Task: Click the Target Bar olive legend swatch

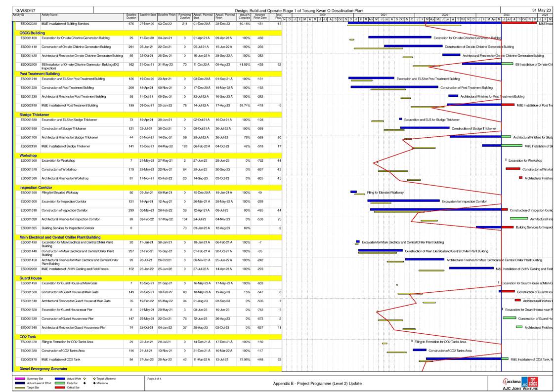Action: click(x=19, y=388)
